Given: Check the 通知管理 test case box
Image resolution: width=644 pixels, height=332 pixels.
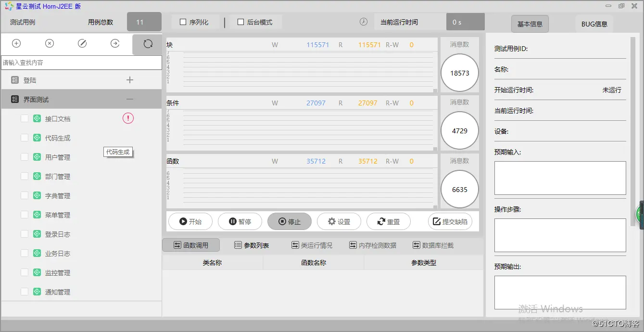Looking at the screenshot, I should point(24,292).
